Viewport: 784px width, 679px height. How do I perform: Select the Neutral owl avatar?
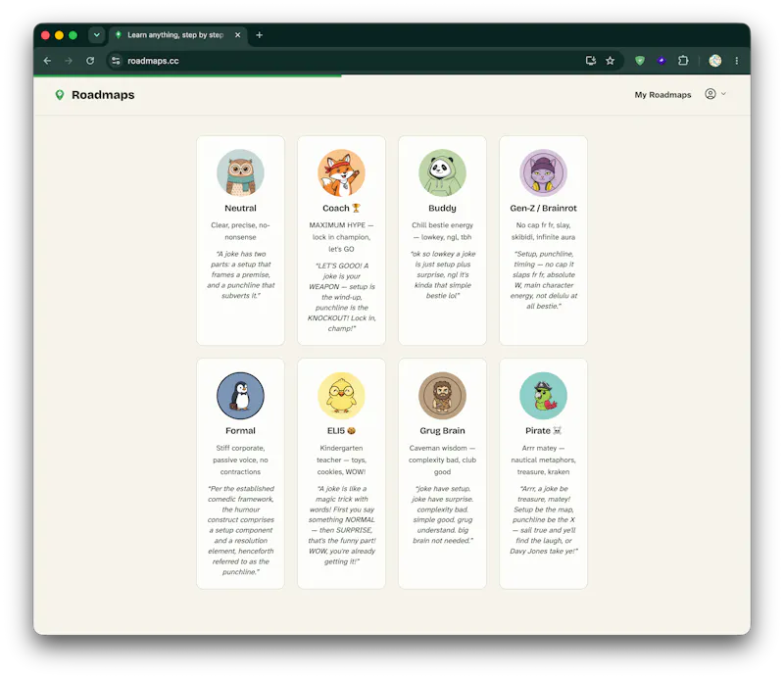(x=240, y=172)
